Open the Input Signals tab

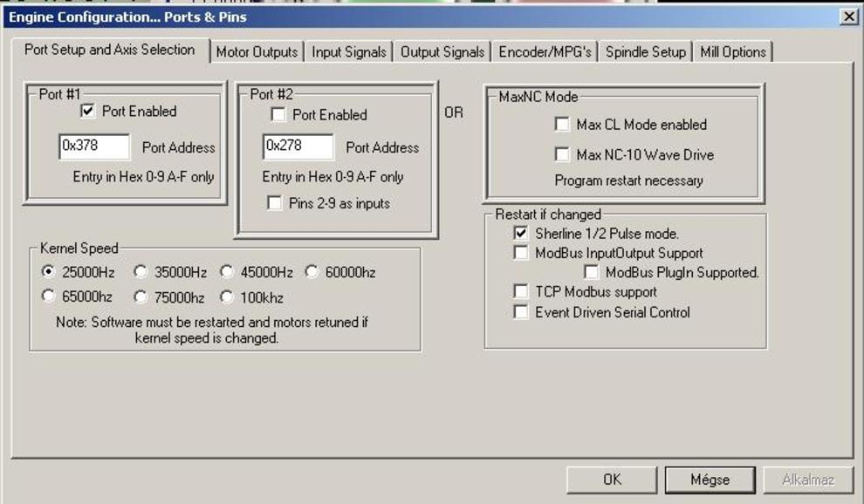pos(349,52)
